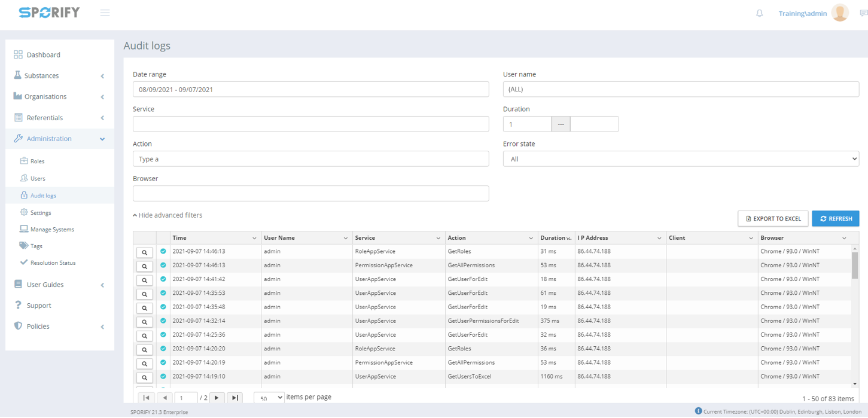Click magnifier icon for 14:46:13 GetRoles row
This screenshot has width=868, height=418.
[144, 252]
